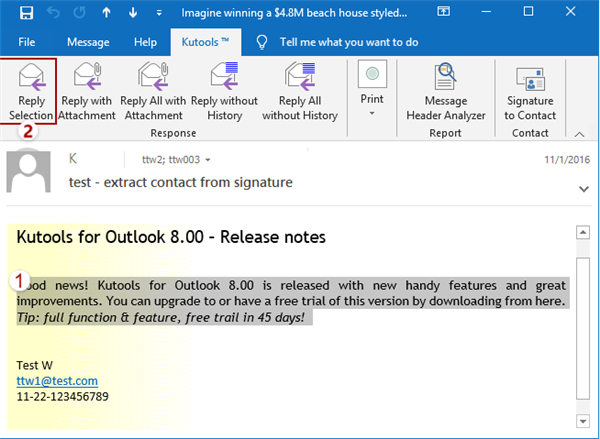Click the sender avatar picture
Viewport: 600px width, 439px height.
coord(28,172)
